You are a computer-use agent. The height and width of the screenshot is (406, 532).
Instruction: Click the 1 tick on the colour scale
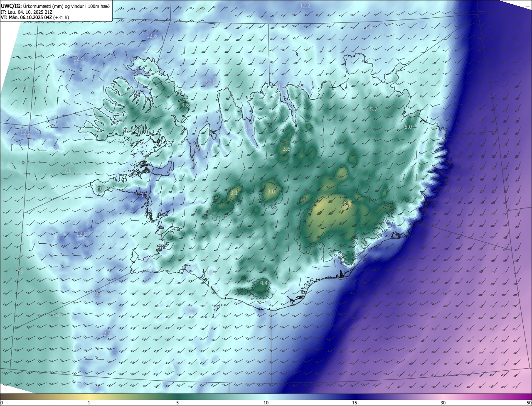89,403
